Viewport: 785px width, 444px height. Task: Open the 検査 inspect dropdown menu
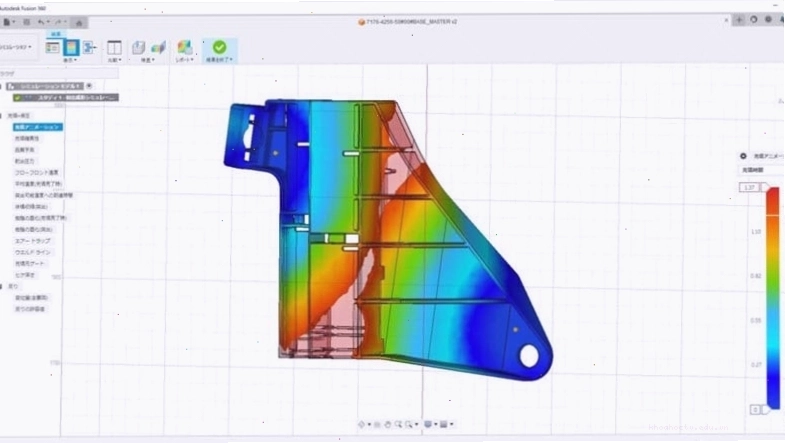[148, 60]
